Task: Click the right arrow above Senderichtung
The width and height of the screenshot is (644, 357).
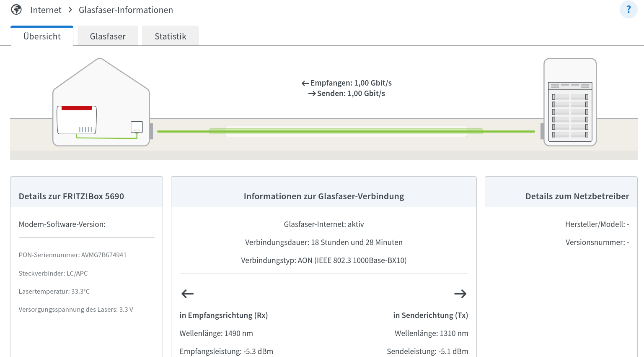Action: [460, 294]
